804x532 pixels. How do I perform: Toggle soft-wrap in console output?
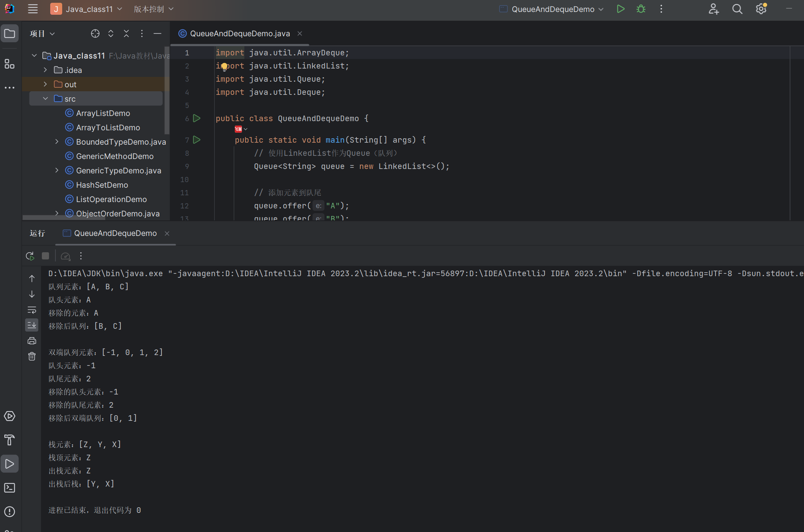click(32, 310)
